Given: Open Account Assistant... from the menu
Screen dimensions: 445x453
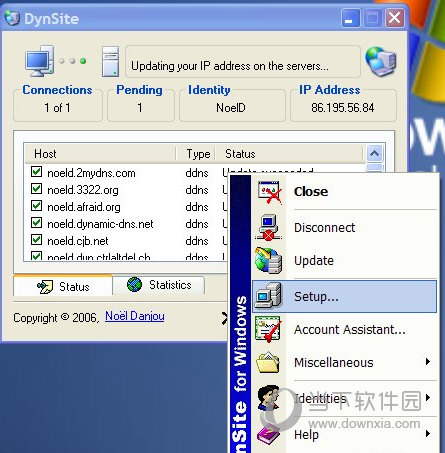Looking at the screenshot, I should (x=344, y=330).
